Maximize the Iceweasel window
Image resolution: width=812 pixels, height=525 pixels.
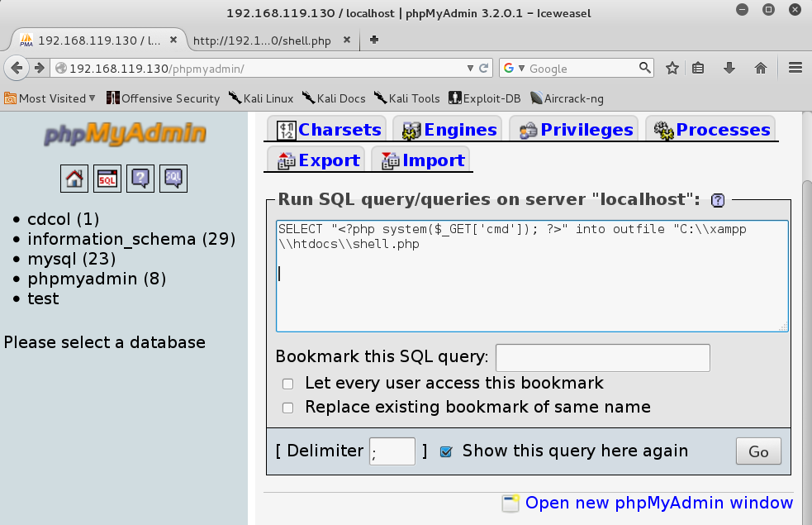tap(768, 10)
